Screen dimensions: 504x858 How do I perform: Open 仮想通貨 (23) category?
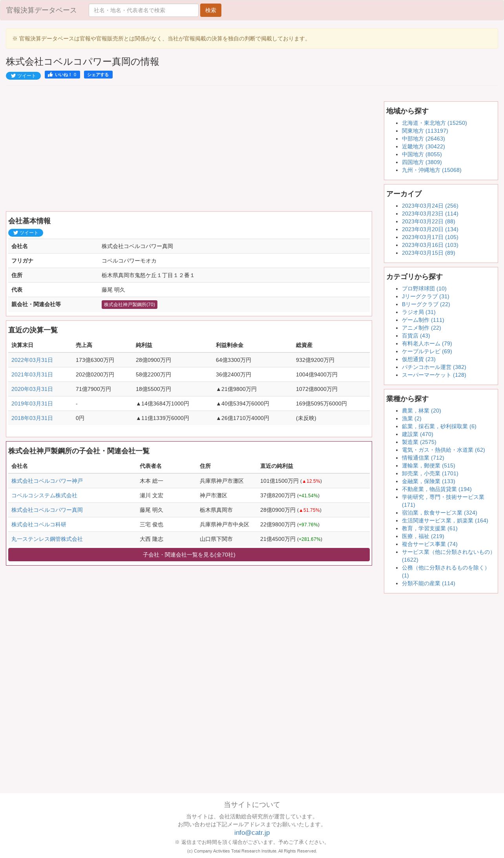coord(418,359)
